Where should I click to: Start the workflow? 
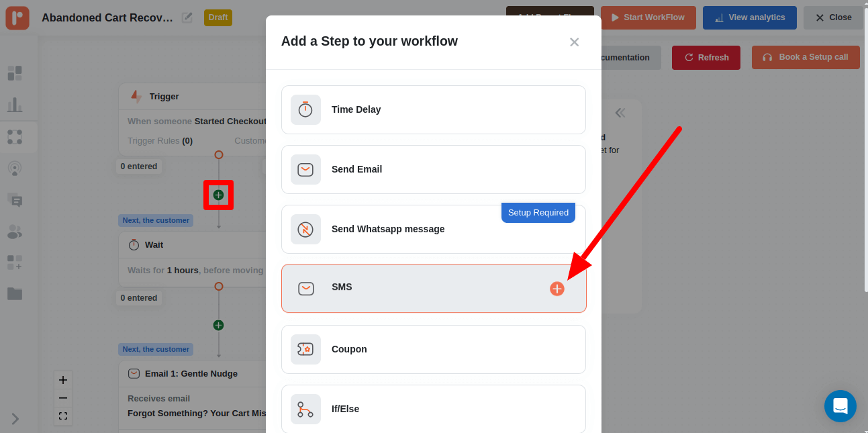648,17
